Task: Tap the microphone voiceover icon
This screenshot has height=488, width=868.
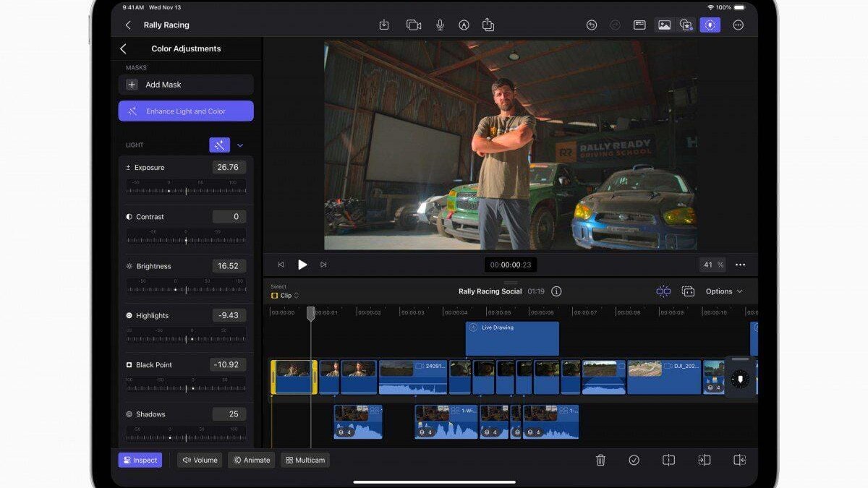Action: [x=440, y=25]
